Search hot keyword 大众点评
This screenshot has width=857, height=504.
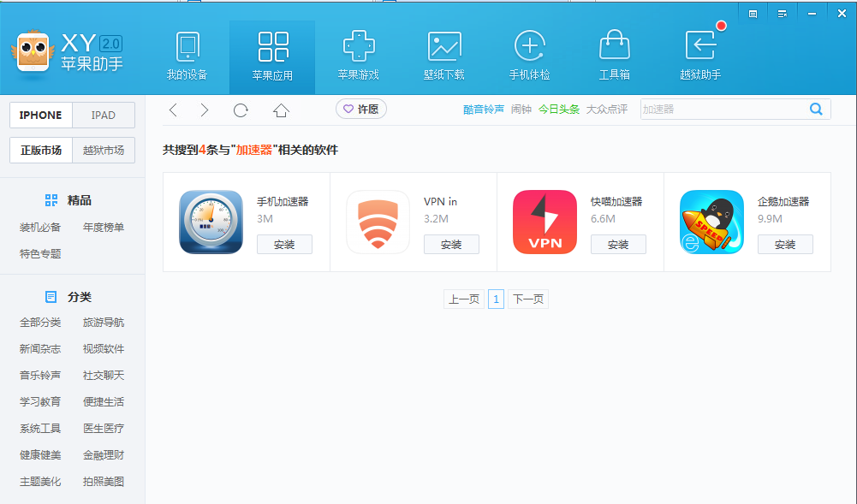tap(607, 110)
